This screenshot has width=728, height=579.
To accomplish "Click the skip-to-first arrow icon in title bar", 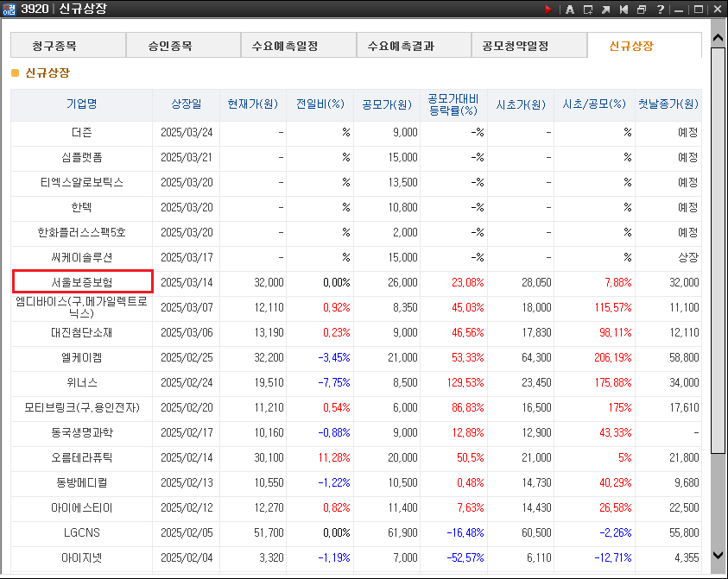I will click(624, 9).
